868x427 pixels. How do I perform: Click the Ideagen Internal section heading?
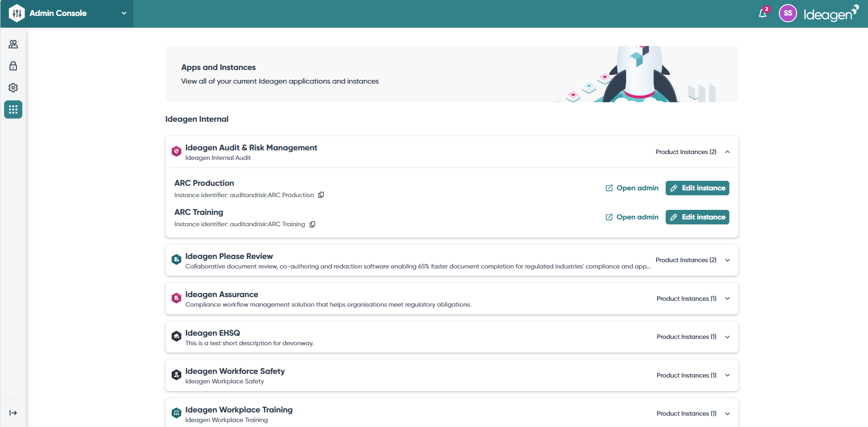197,119
